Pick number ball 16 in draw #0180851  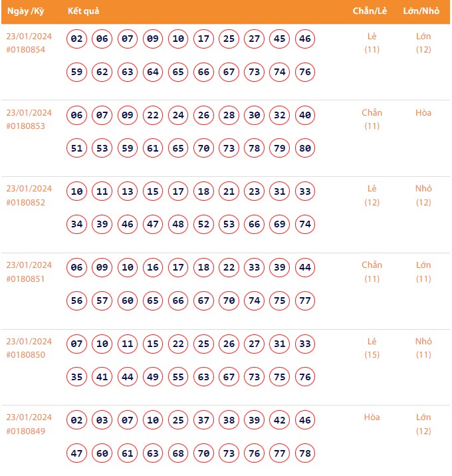tap(153, 268)
